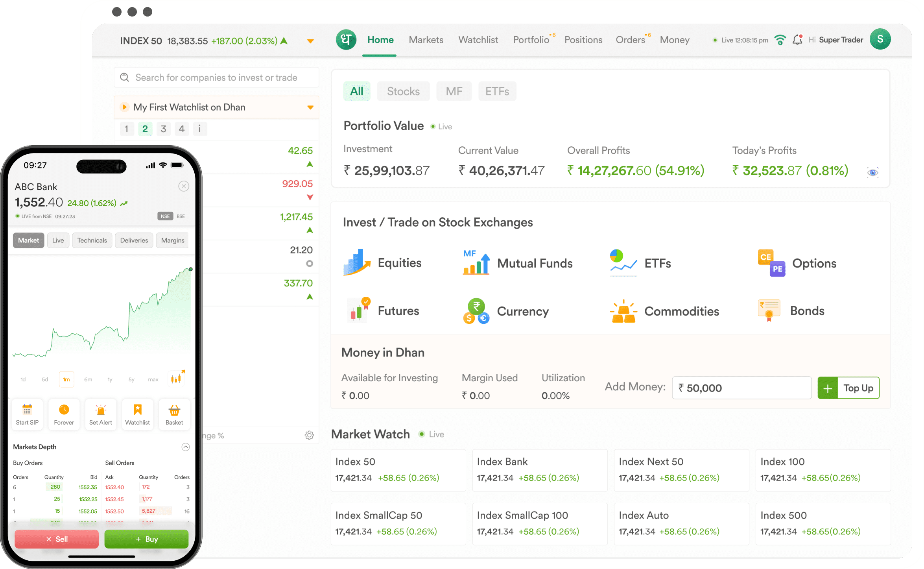924x569 pixels.
Task: Open the Index Auto market card
Action: coord(681,524)
